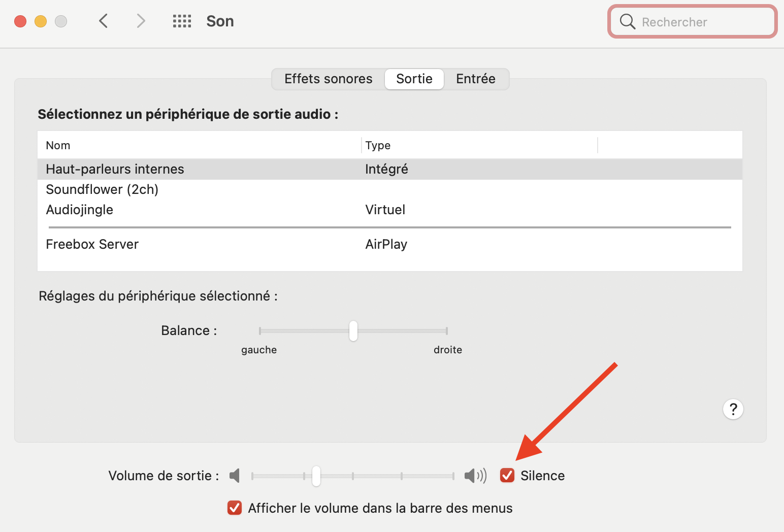Click the Balance slider knob
The width and height of the screenshot is (784, 532).
click(x=353, y=331)
